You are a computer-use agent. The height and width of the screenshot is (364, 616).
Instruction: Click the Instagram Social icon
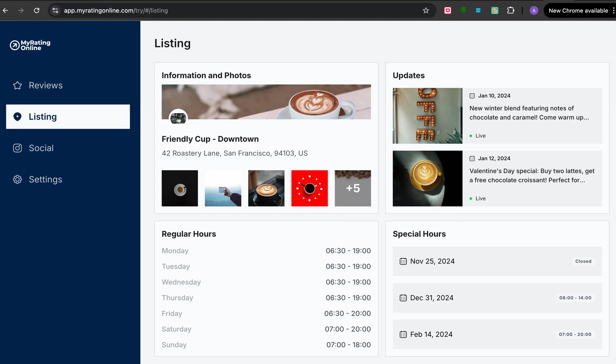[17, 148]
